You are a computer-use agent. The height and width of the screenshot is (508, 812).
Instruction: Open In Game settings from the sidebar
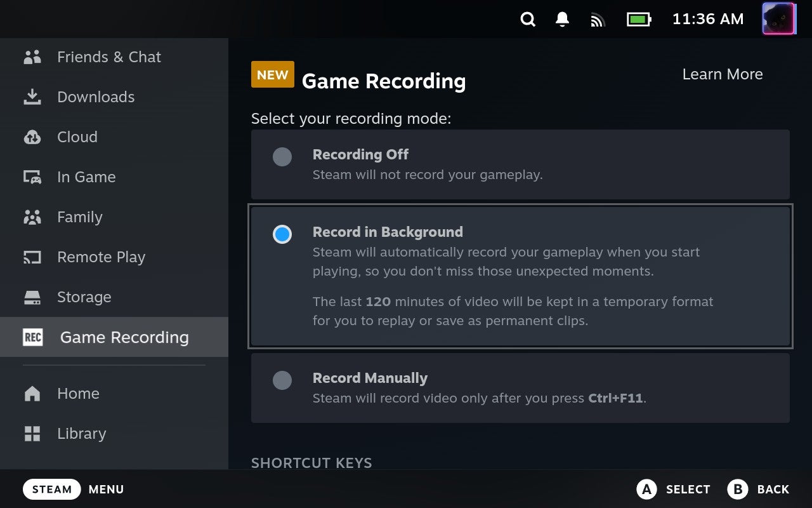(32, 177)
